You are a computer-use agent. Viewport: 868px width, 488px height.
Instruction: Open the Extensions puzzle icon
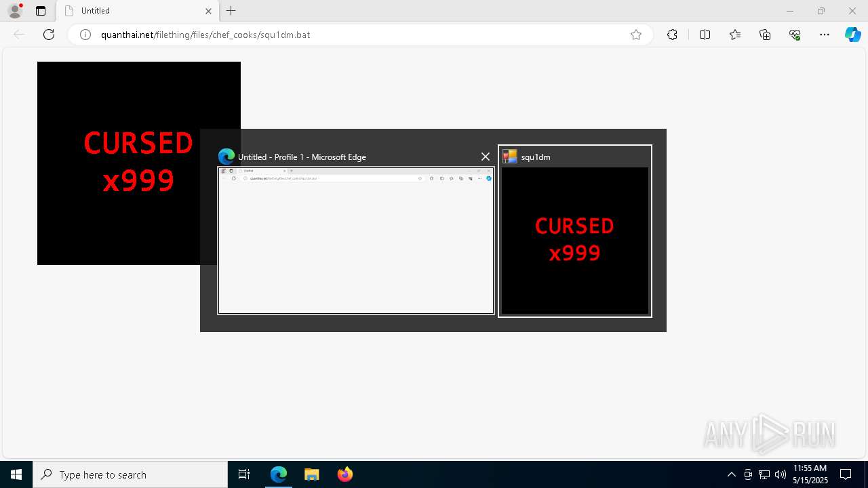672,35
